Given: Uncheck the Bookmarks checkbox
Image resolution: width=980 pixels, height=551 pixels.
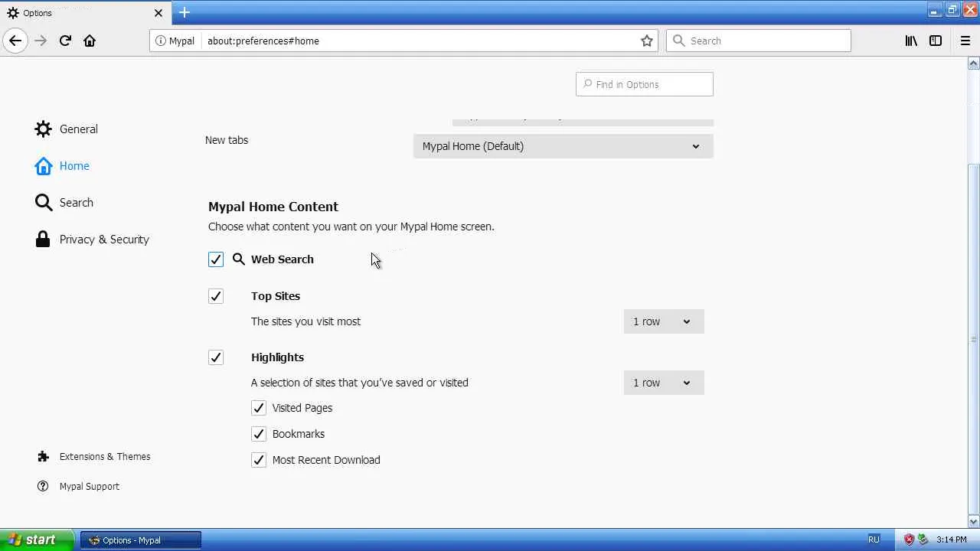Looking at the screenshot, I should point(259,434).
